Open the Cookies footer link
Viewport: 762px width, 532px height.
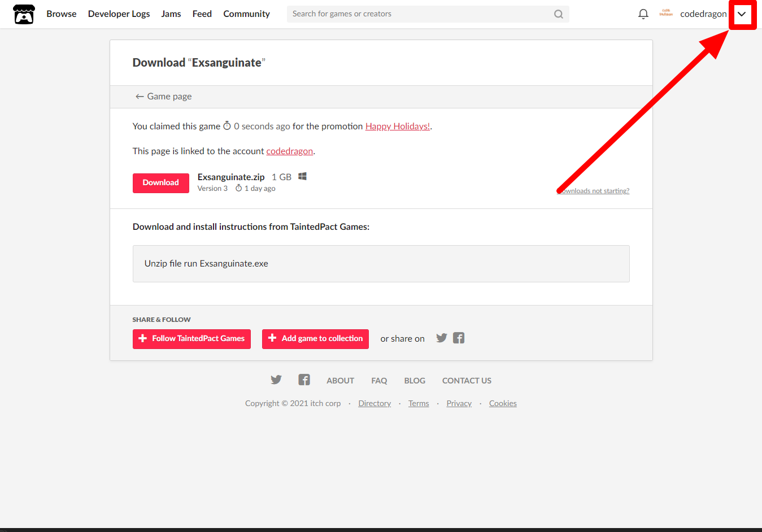[503, 403]
